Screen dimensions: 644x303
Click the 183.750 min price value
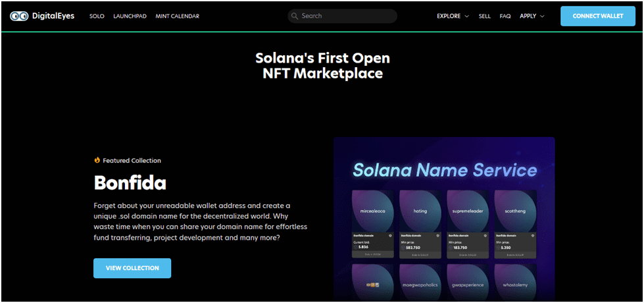(x=462, y=248)
